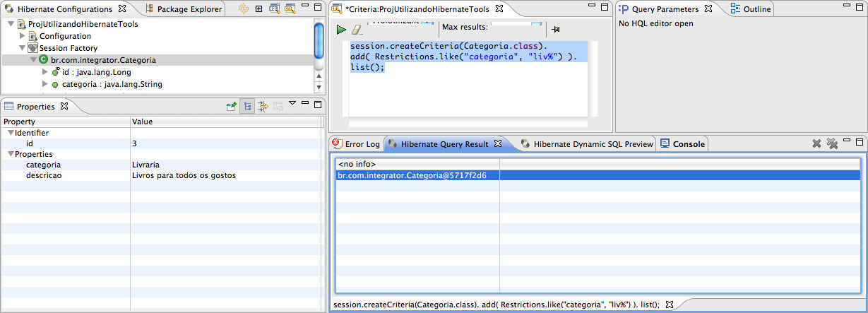
Task: Pin the query result with the pin icon
Action: pos(556,29)
